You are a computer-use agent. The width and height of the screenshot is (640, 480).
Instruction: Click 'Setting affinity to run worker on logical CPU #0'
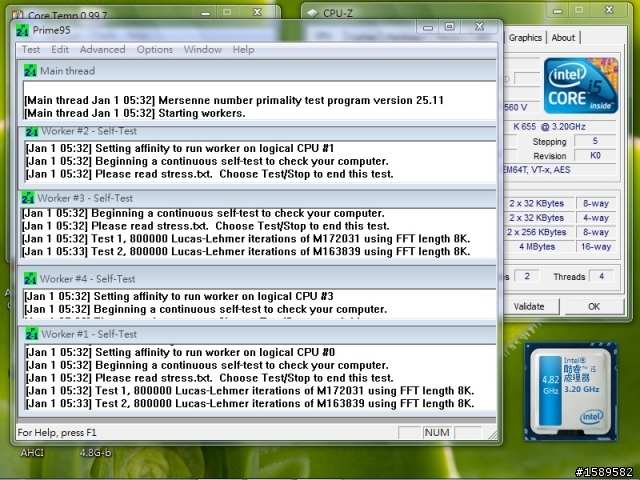coord(180,352)
